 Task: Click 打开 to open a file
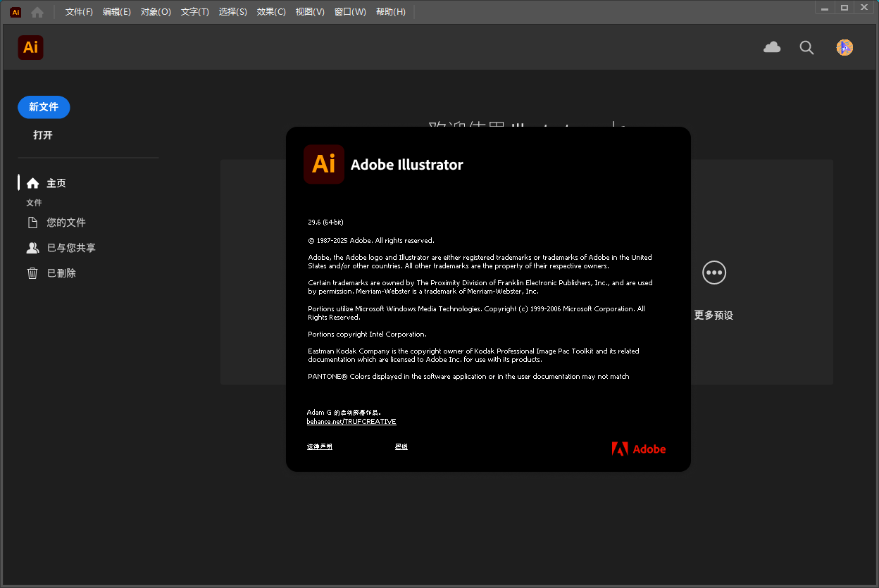(42, 135)
